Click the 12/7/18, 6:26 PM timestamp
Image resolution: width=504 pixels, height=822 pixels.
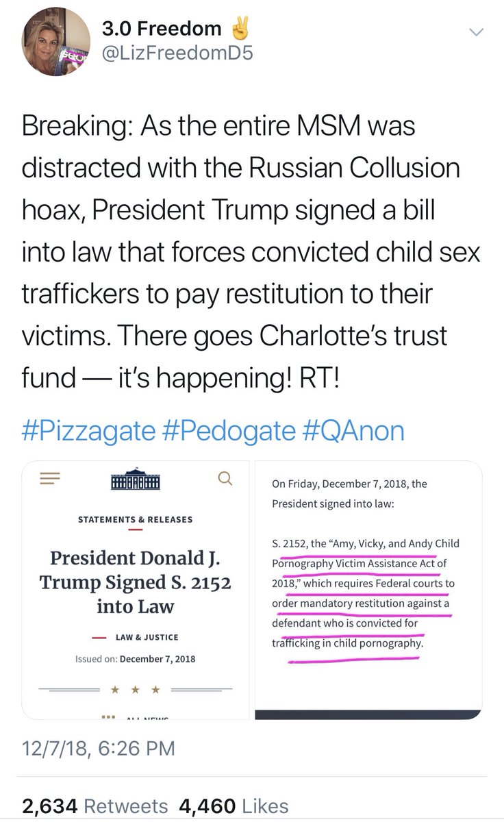(99, 748)
